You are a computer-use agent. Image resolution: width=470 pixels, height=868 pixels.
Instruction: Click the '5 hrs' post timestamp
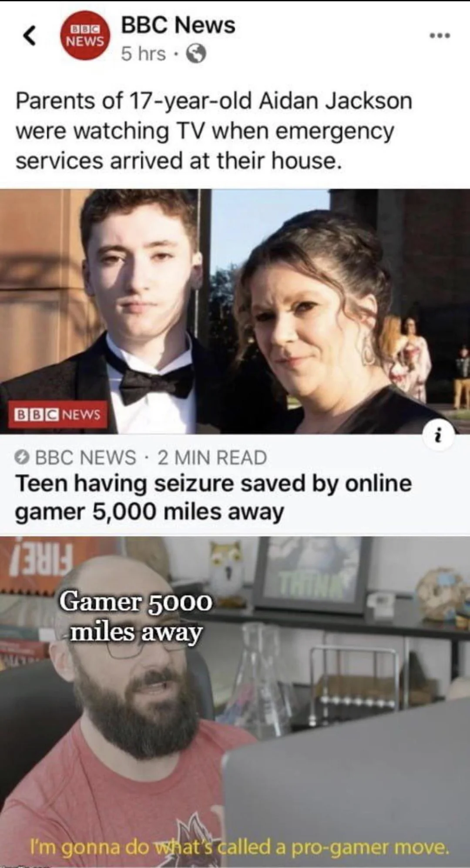(143, 54)
